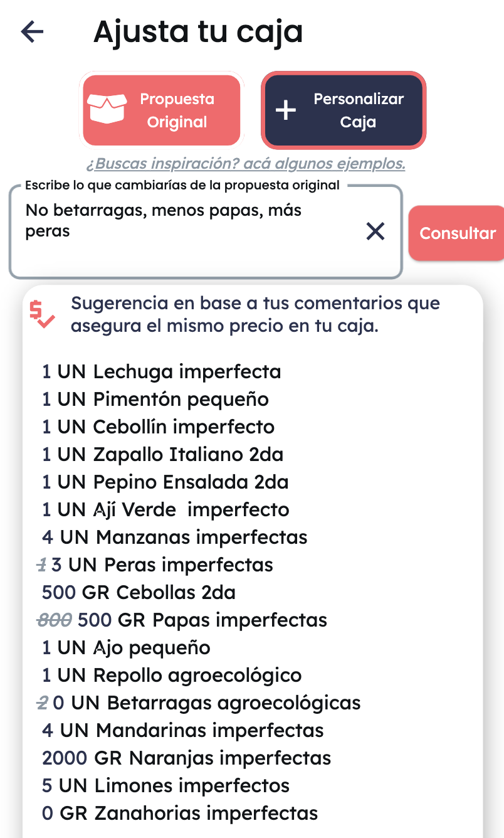Open the Personalizar Caja label

(x=359, y=110)
